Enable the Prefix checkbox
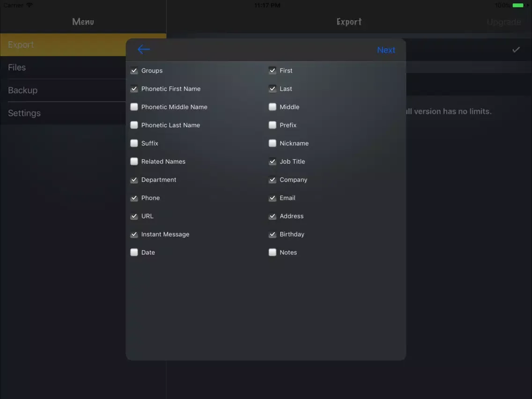The width and height of the screenshot is (532, 399). click(273, 125)
